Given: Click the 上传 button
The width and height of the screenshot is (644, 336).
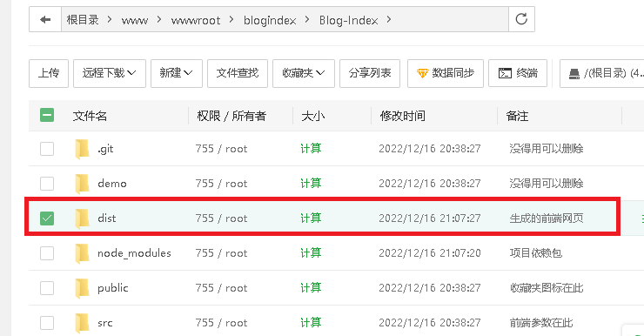Looking at the screenshot, I should pos(49,73).
